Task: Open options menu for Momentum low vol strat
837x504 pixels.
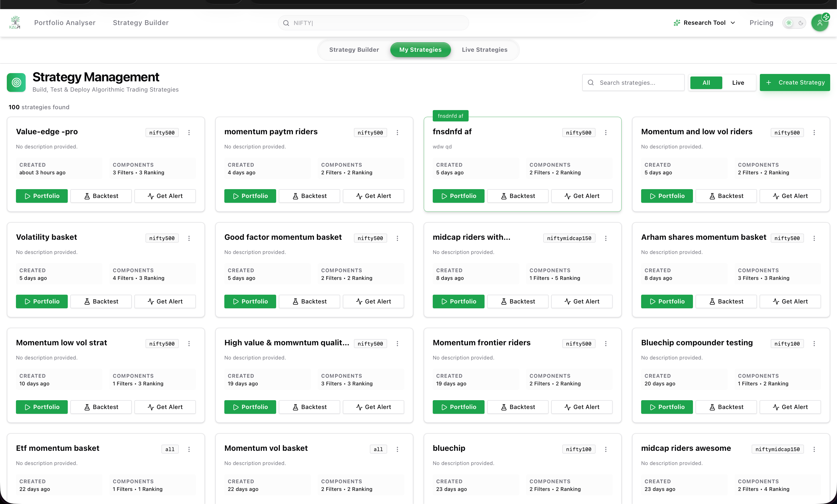Action: point(189,344)
